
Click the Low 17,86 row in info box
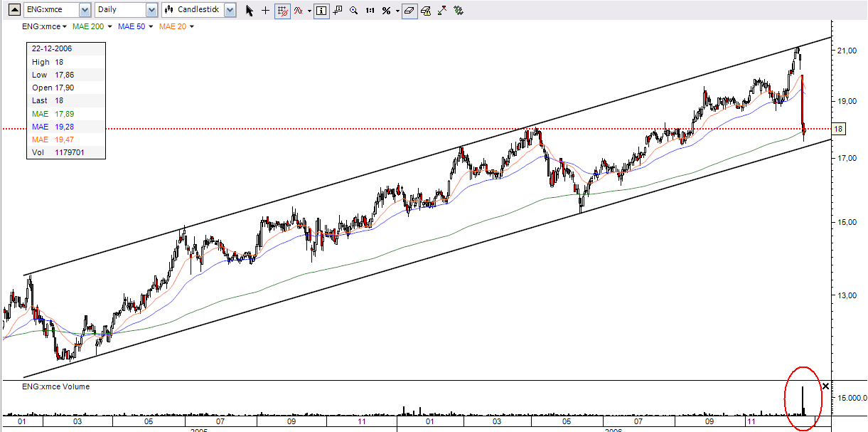tap(66, 75)
